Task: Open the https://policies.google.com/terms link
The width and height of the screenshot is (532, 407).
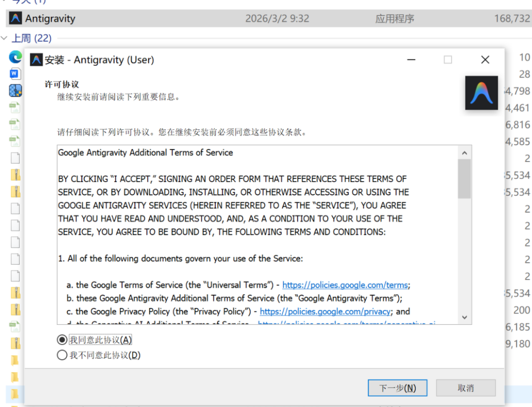Action: click(x=345, y=285)
